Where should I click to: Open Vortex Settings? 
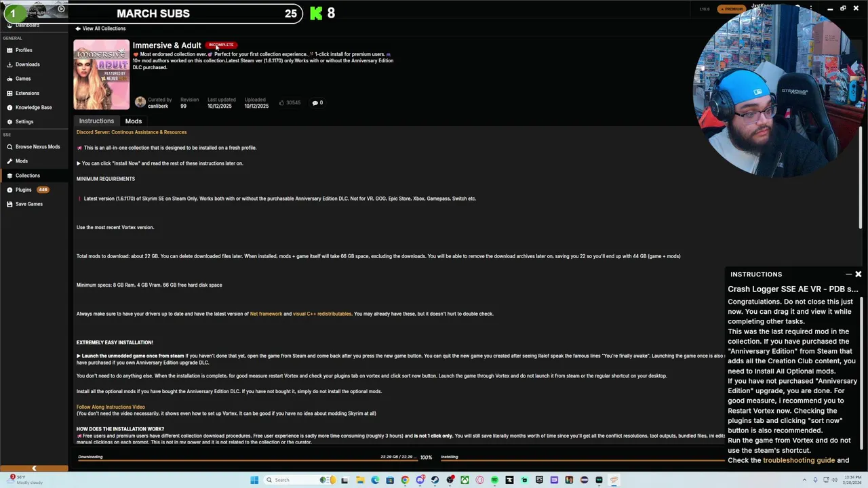pos(24,121)
